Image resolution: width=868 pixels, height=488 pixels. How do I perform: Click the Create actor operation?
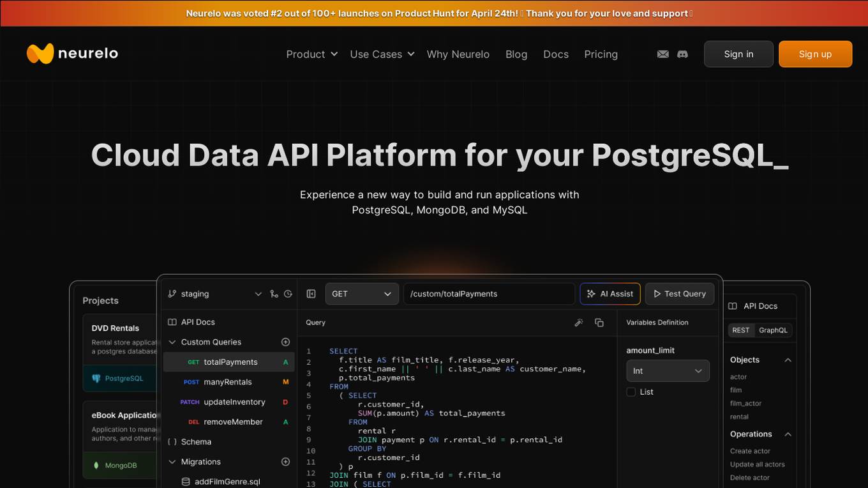751,451
